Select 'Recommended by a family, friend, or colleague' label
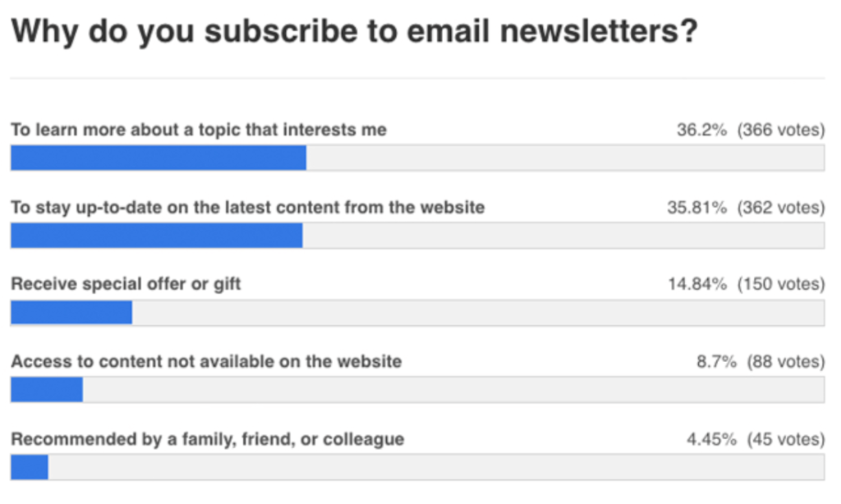This screenshot has width=841, height=504. click(x=208, y=439)
